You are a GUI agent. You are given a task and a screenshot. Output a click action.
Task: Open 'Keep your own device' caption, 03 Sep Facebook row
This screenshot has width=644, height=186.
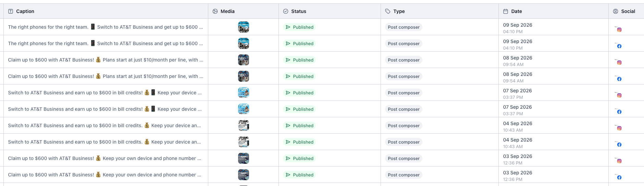(x=104, y=175)
